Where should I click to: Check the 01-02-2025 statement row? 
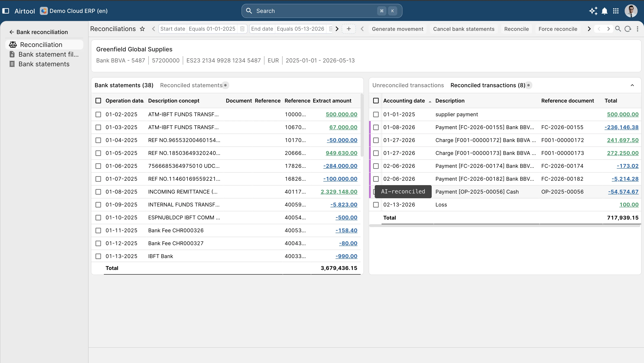coord(98,114)
